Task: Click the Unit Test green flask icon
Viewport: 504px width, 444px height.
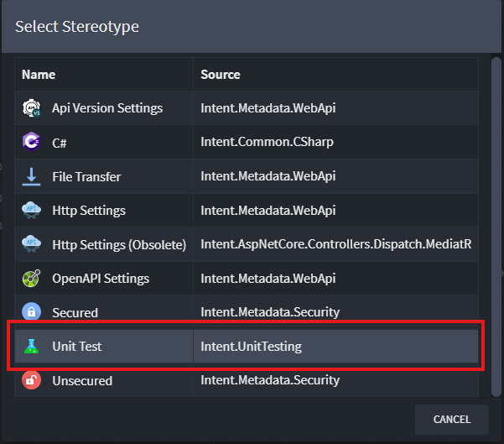Action: pyautogui.click(x=31, y=347)
